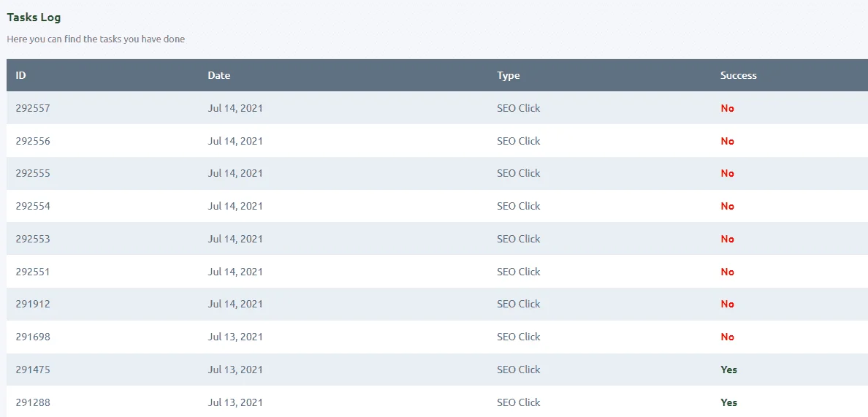Click the Type column header
The image size is (868, 417).
[509, 75]
